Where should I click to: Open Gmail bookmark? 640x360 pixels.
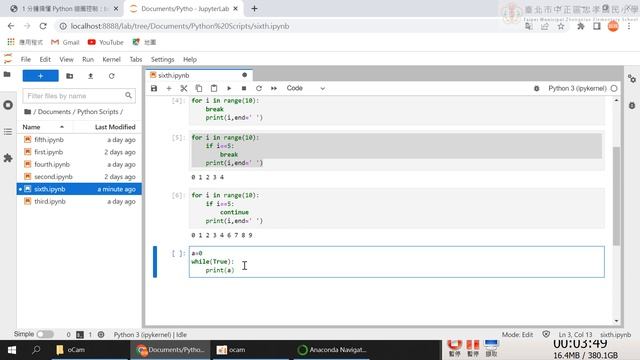tap(65, 42)
